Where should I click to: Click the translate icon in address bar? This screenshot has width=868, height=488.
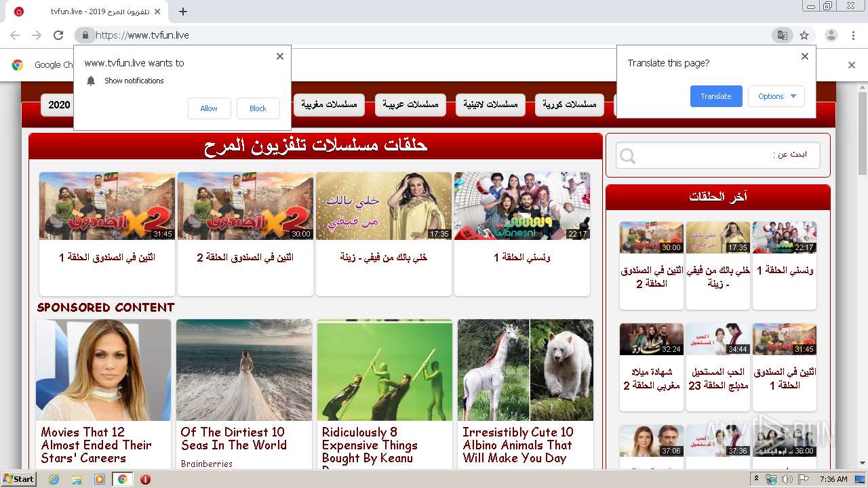[783, 35]
